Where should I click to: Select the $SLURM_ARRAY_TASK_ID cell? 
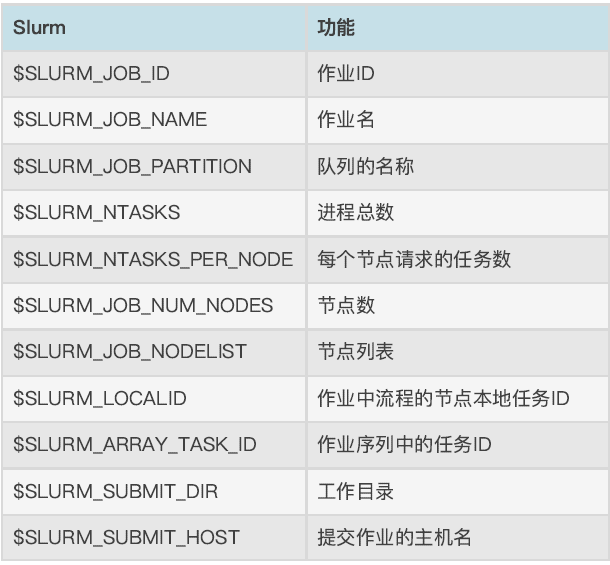pos(154,445)
